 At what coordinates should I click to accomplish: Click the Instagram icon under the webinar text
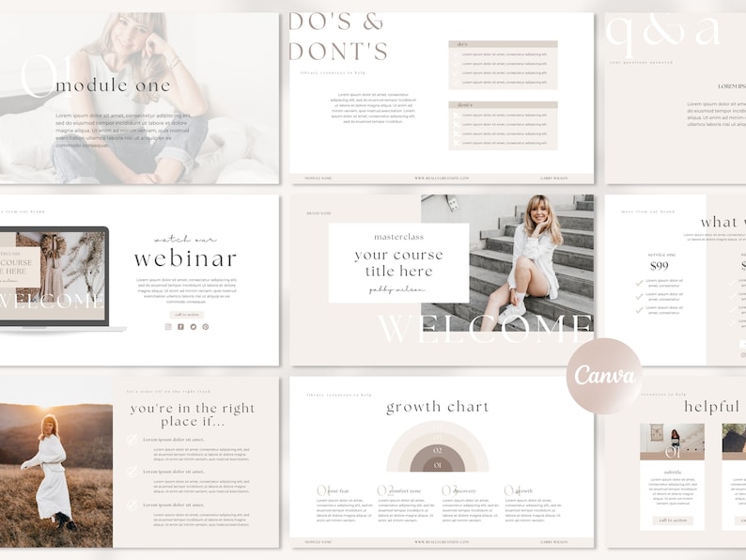point(168,327)
